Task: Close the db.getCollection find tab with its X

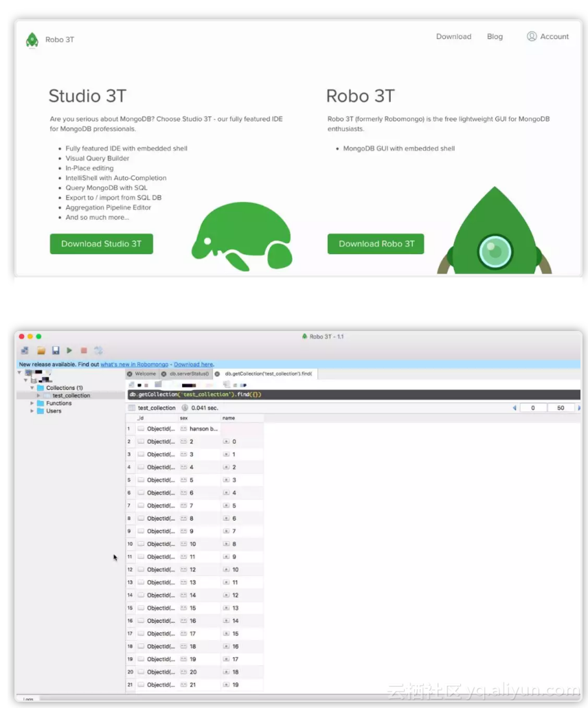Action: (217, 374)
